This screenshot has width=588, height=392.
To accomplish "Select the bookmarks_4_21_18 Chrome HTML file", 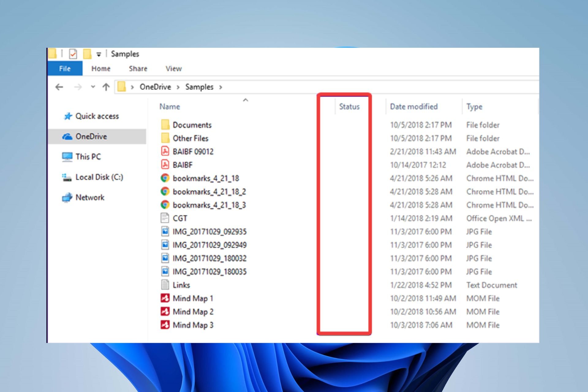I will [x=205, y=179].
